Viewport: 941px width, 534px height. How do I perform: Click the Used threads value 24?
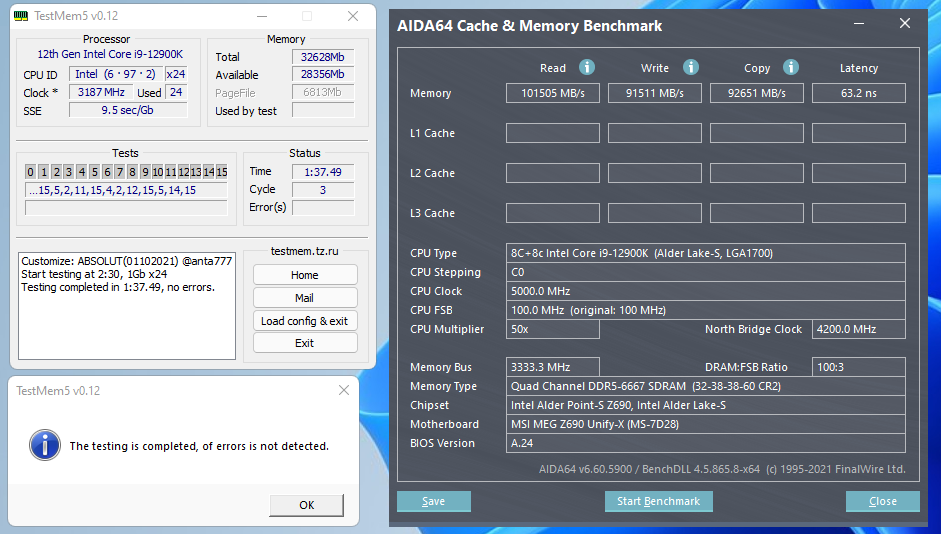click(x=176, y=92)
